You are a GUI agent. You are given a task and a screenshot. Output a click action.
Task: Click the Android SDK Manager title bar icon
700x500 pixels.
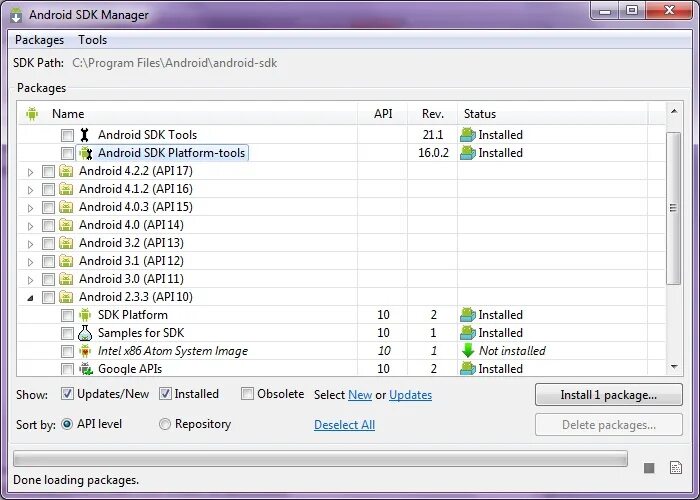(x=16, y=15)
